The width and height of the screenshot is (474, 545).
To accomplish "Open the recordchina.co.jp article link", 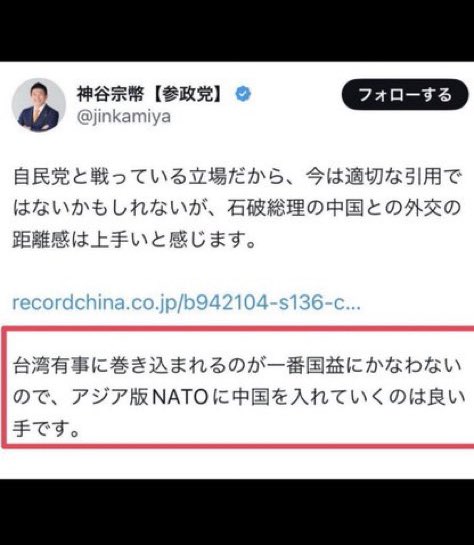I will coord(186,302).
